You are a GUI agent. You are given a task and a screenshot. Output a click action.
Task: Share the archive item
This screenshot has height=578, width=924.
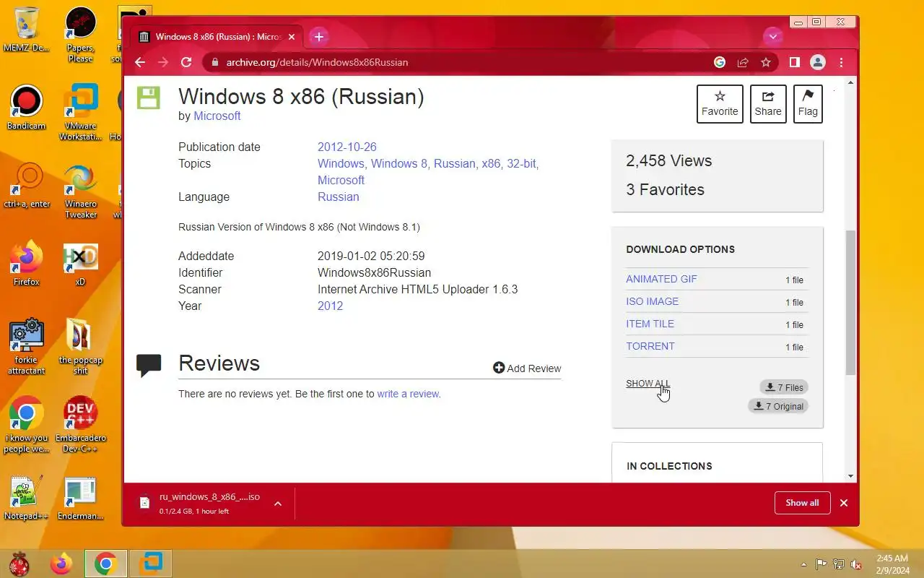click(768, 104)
